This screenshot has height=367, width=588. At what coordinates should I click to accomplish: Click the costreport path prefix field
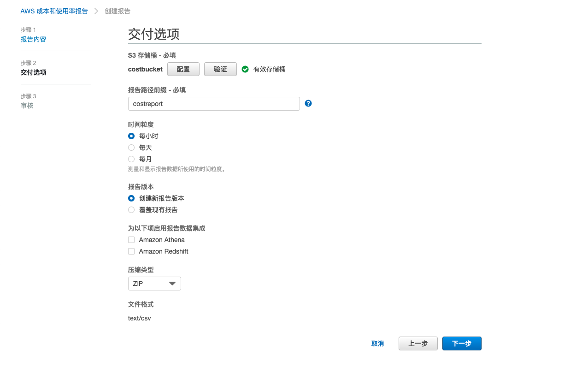point(214,104)
